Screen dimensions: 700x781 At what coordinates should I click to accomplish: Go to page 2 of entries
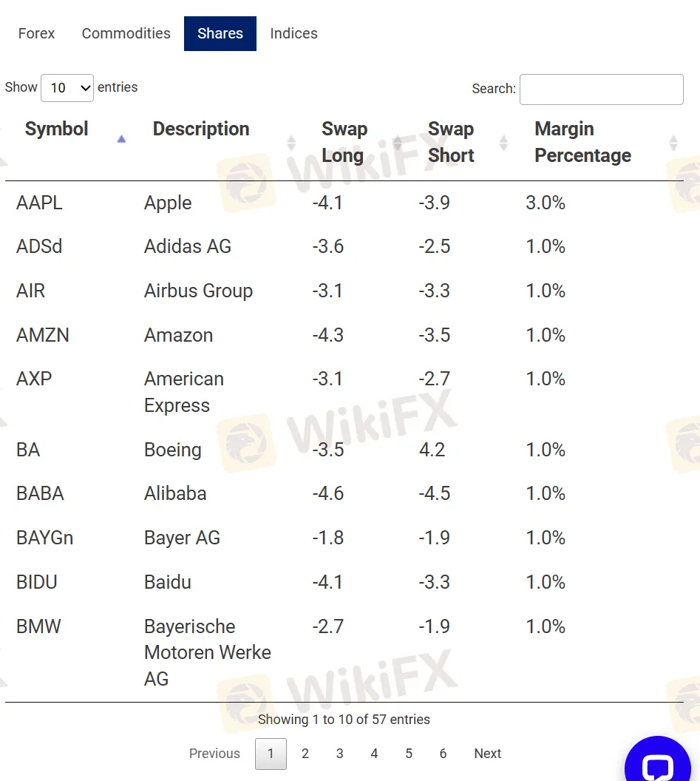(305, 754)
